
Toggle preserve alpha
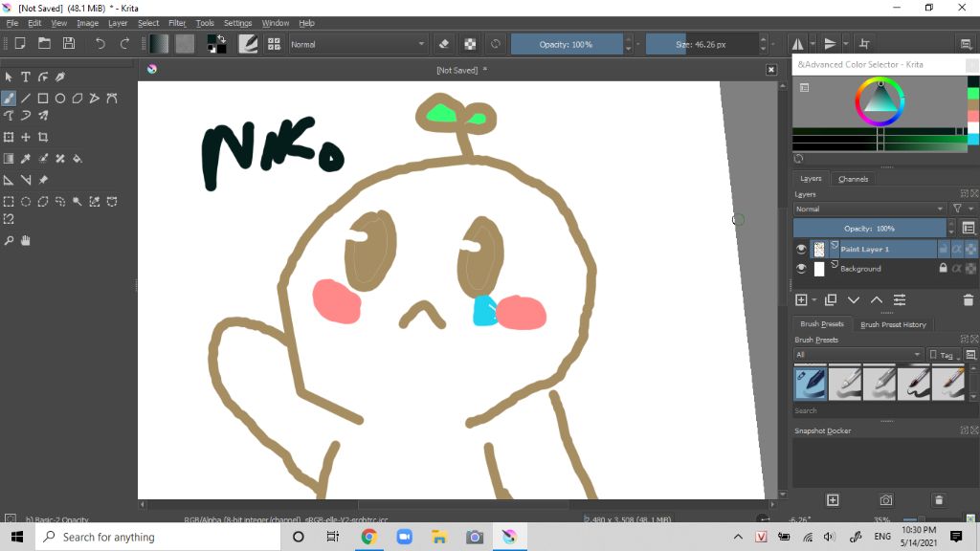tap(470, 44)
